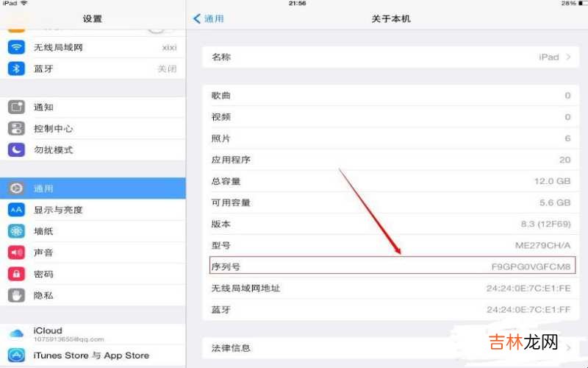Tap the 序列号 serial number row
The width and height of the screenshot is (588, 368).
coord(392,266)
